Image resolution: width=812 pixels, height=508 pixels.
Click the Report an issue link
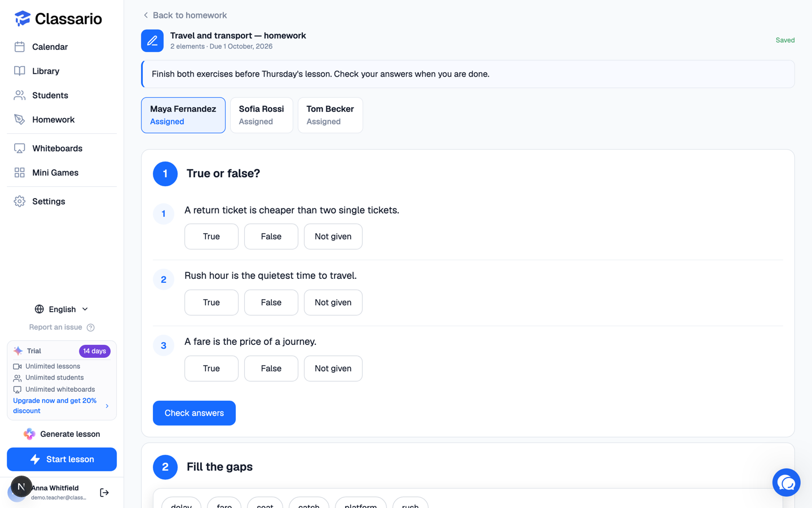point(56,327)
